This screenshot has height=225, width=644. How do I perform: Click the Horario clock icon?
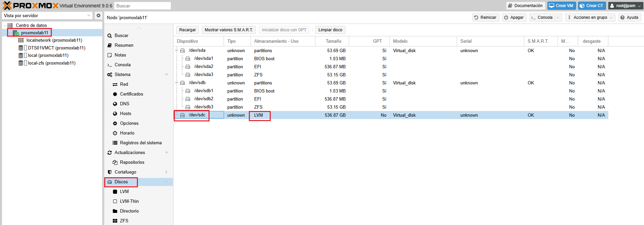[115, 133]
